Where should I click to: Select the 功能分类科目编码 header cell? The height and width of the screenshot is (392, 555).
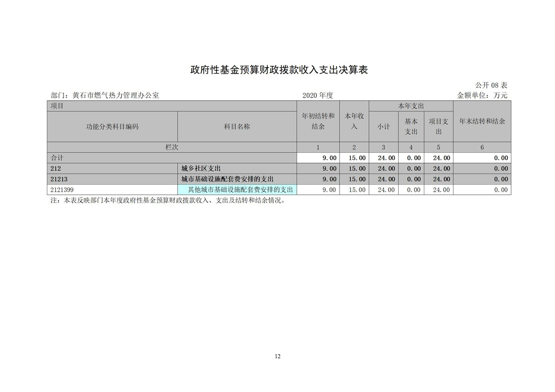pyautogui.click(x=112, y=127)
